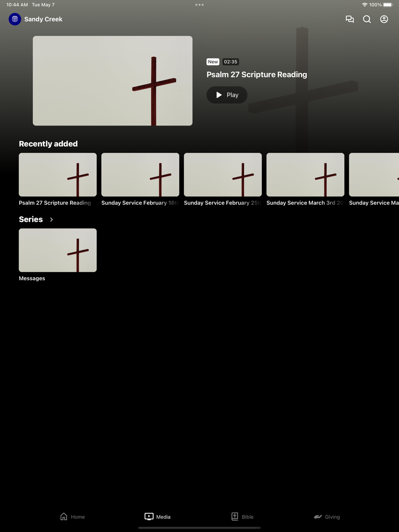Open the Series section heading
The image size is (399, 532).
31,219
